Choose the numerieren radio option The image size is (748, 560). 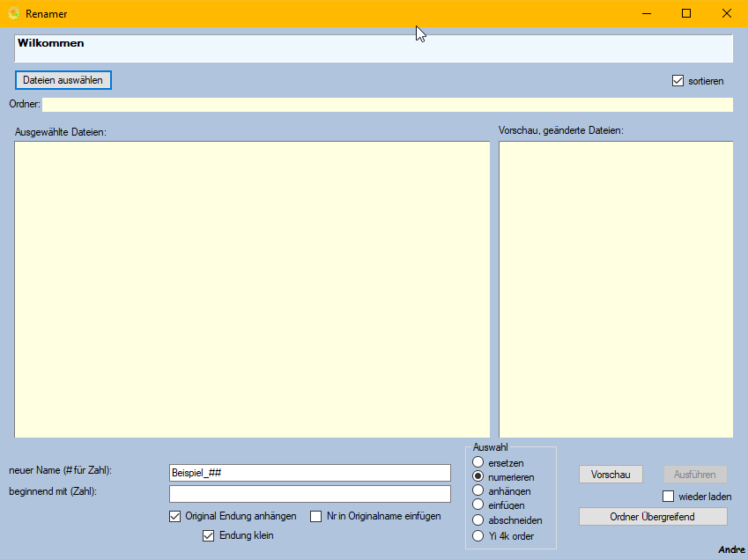tap(478, 476)
